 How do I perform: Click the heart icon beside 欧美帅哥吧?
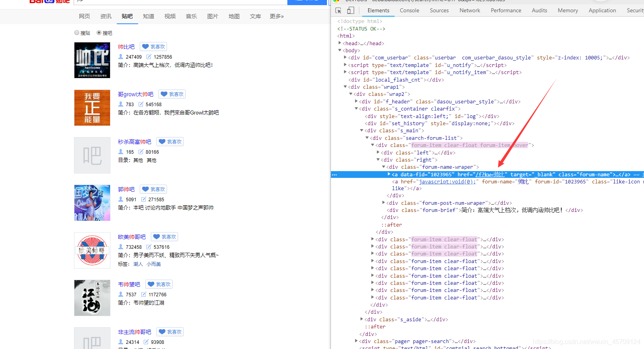[x=156, y=237]
